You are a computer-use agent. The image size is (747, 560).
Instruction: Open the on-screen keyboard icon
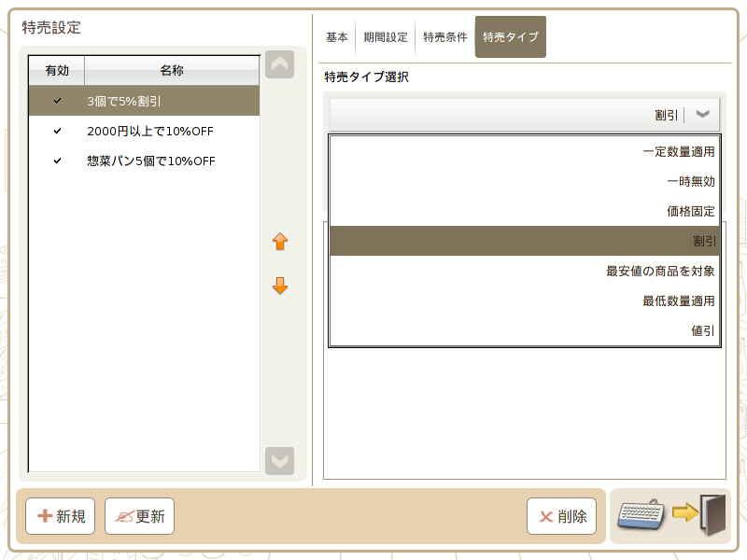coord(641,514)
